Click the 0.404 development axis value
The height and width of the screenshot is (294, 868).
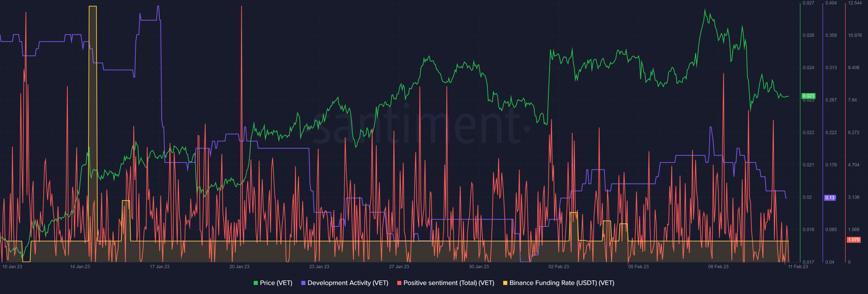click(831, 3)
